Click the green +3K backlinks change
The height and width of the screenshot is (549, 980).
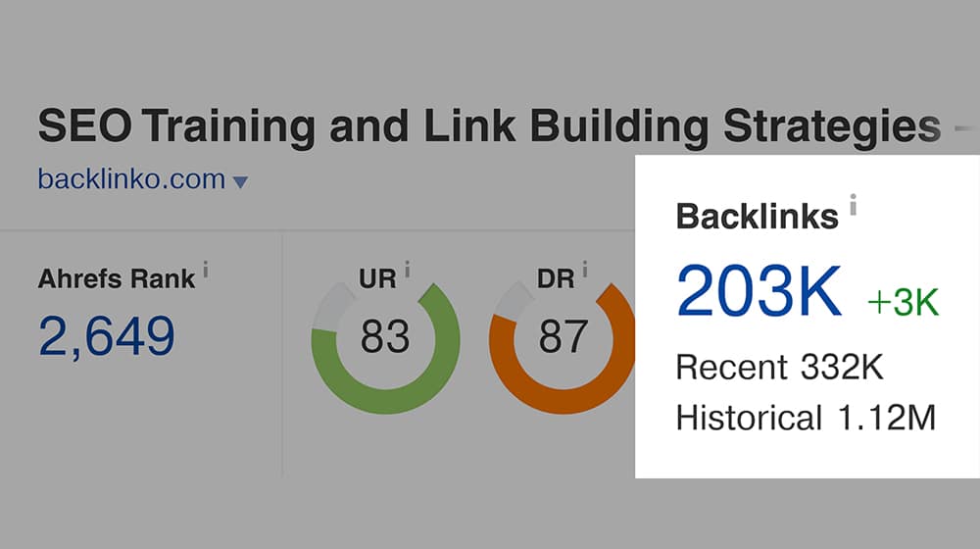pos(904,303)
